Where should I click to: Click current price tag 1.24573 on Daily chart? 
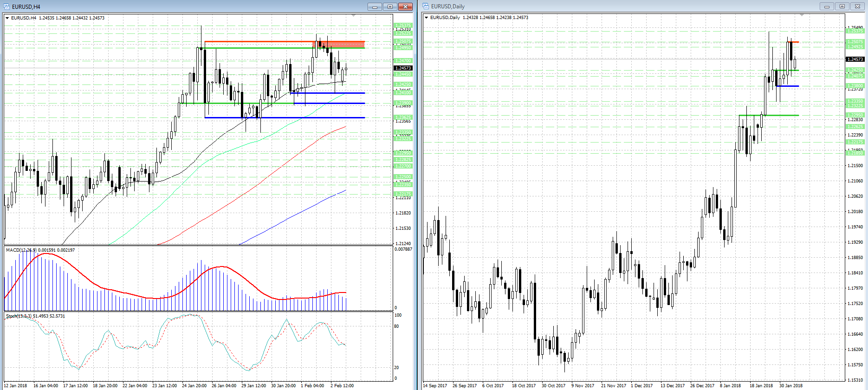point(855,59)
